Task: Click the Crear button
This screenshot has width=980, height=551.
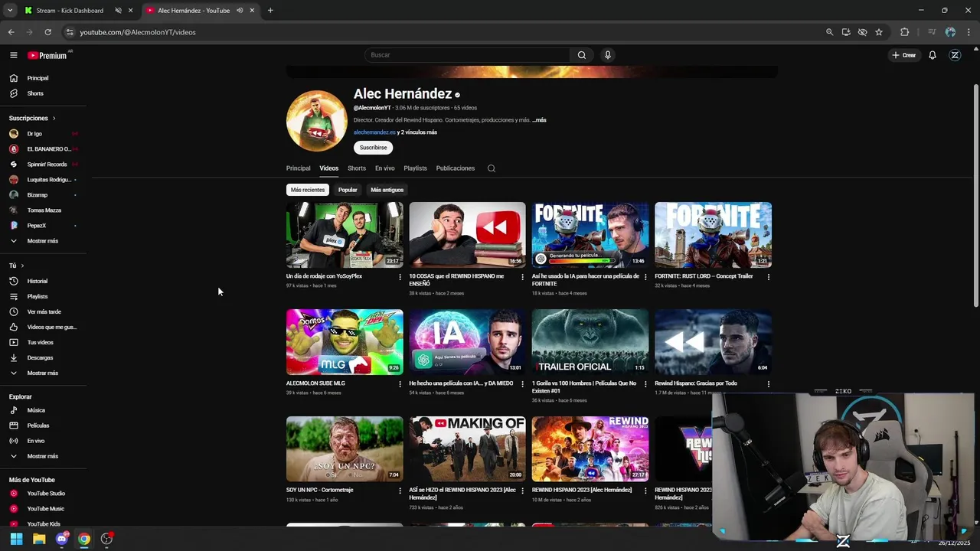Action: pos(904,55)
